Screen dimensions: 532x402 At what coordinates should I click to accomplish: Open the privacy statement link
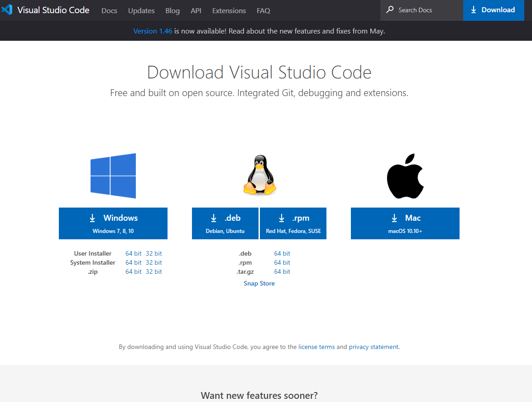tap(374, 347)
